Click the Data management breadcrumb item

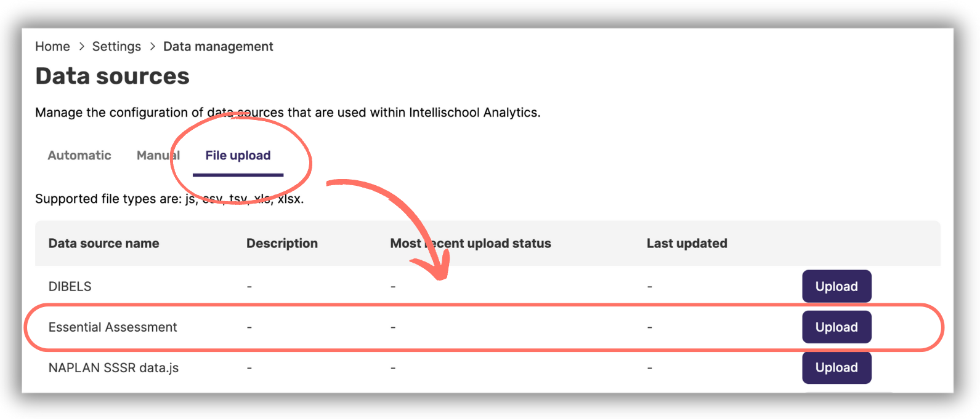[218, 46]
